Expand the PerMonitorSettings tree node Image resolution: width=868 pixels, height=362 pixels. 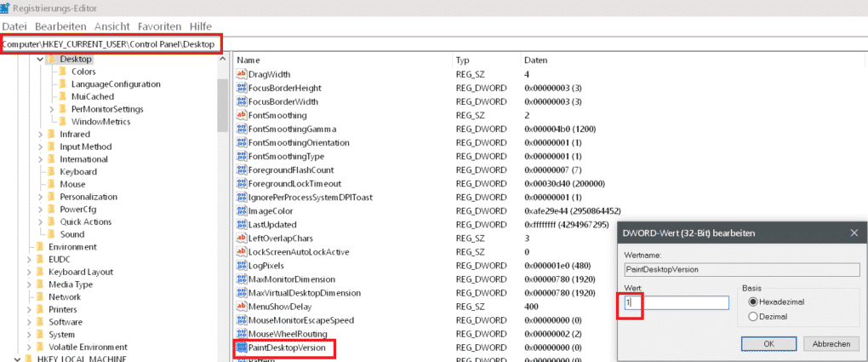(52, 109)
